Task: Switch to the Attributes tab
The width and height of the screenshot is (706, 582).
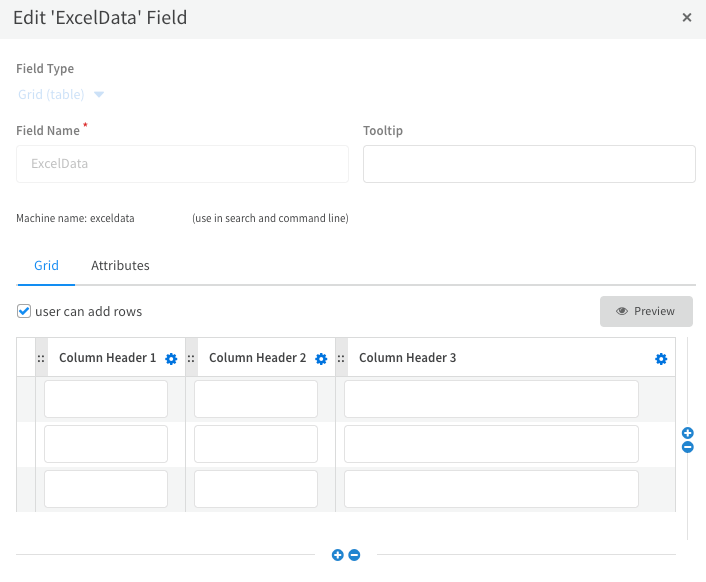Action: click(120, 266)
